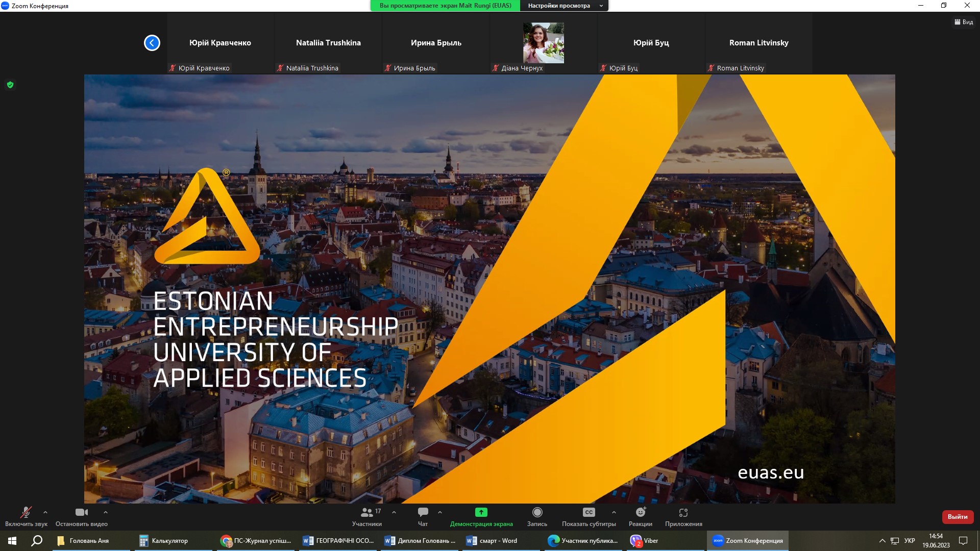Open Настройки просмотра view options dropdown
Screen dimensions: 980x551
[x=565, y=6]
